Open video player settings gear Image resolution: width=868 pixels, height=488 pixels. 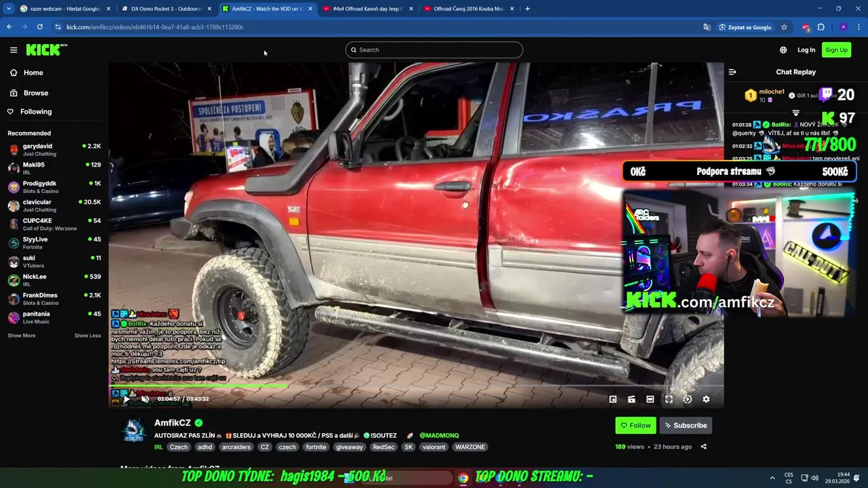(x=706, y=399)
